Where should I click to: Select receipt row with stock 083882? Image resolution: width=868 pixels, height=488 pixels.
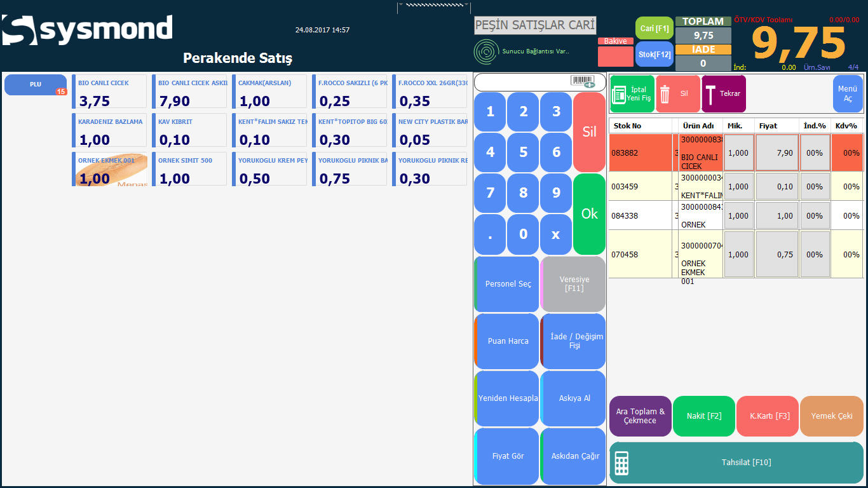click(x=736, y=152)
